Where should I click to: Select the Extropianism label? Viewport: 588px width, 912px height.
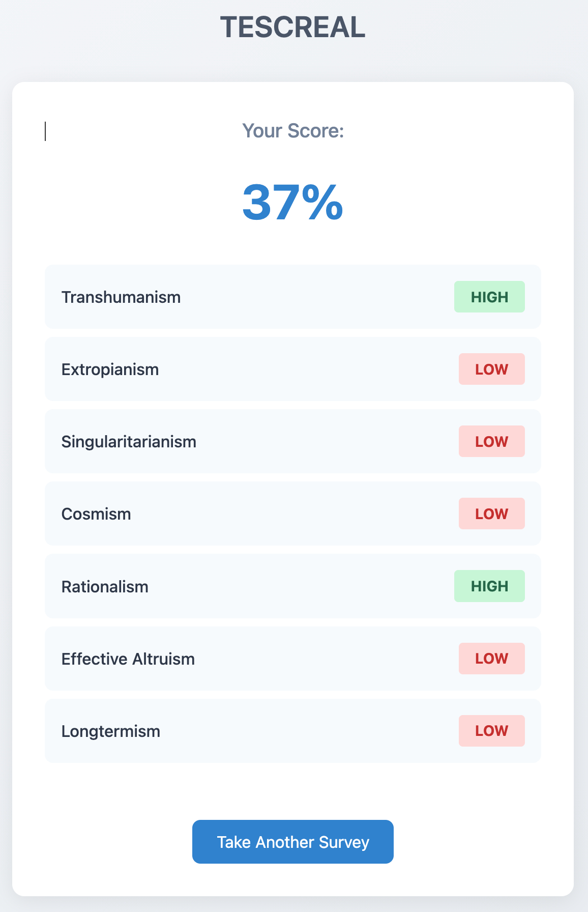[x=110, y=369]
